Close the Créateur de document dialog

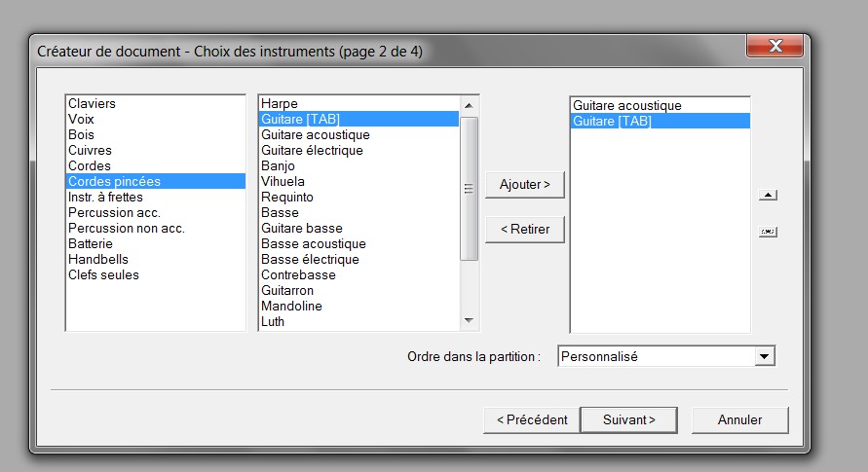pyautogui.click(x=774, y=47)
